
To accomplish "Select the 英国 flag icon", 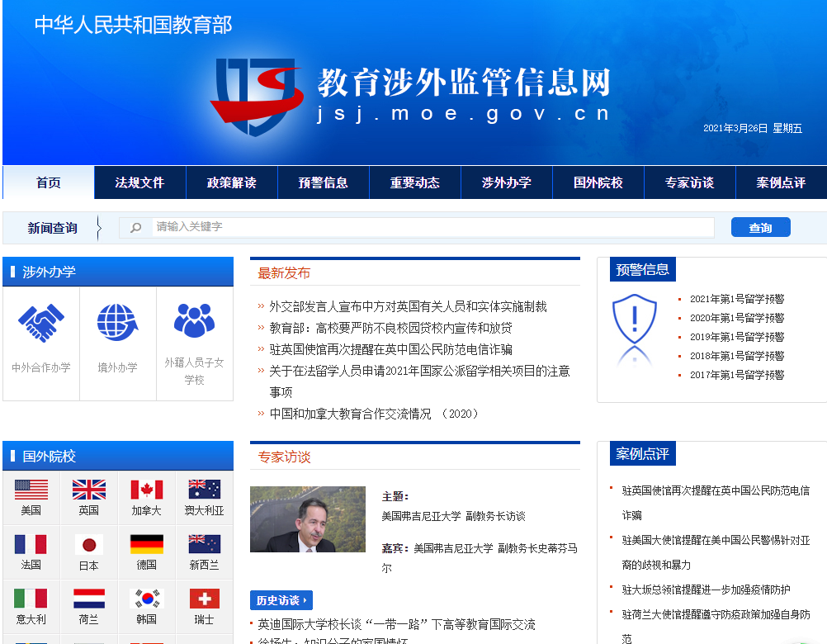I will click(x=88, y=490).
